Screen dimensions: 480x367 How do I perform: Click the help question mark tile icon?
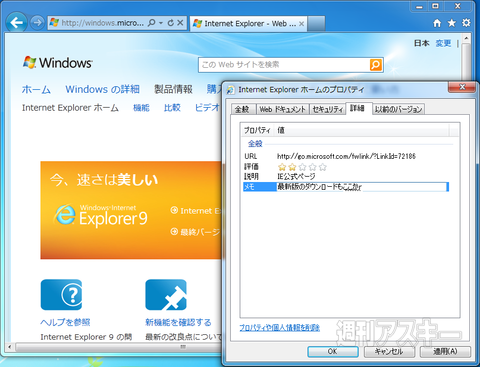[x=61, y=295]
